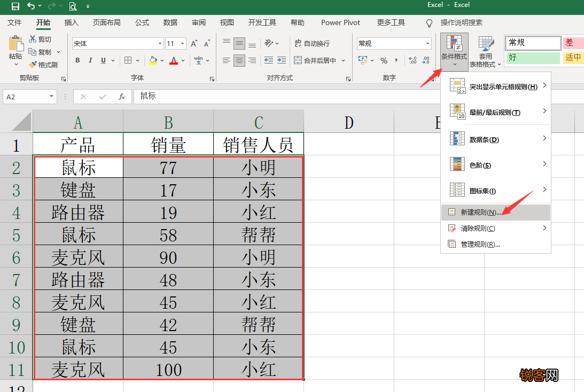
Task: Decrease font size with the small A
Action: point(207,44)
